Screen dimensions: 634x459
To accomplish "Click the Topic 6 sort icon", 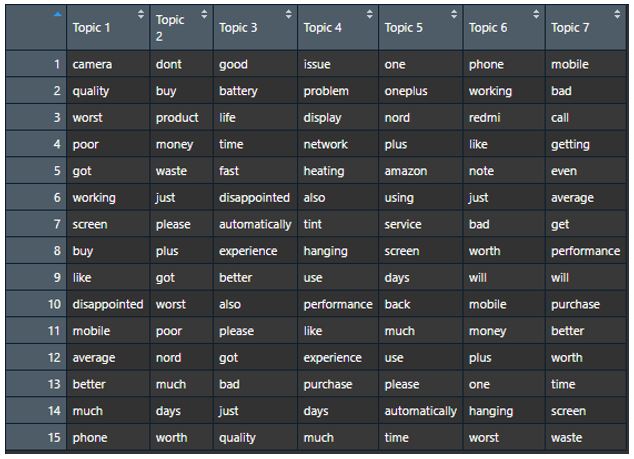I will click(x=536, y=14).
